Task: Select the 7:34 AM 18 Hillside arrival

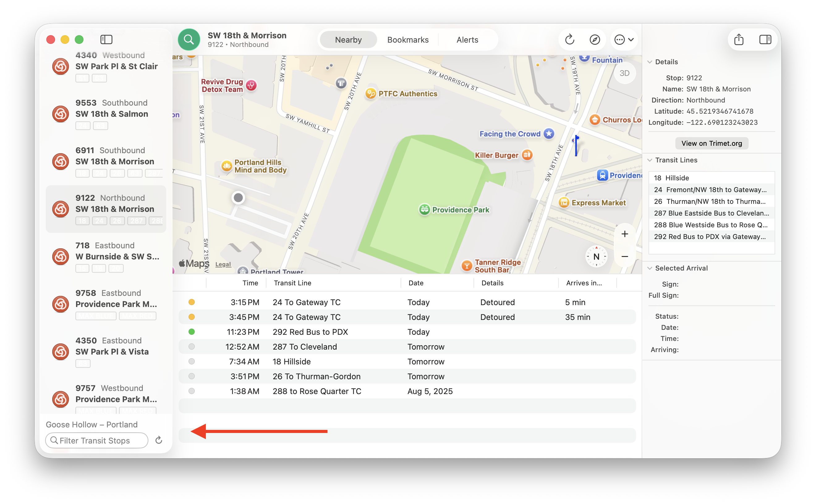Action: [407, 362]
